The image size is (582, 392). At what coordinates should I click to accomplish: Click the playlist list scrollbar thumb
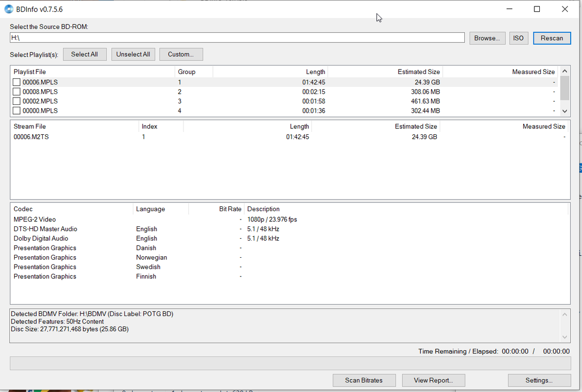pyautogui.click(x=564, y=88)
